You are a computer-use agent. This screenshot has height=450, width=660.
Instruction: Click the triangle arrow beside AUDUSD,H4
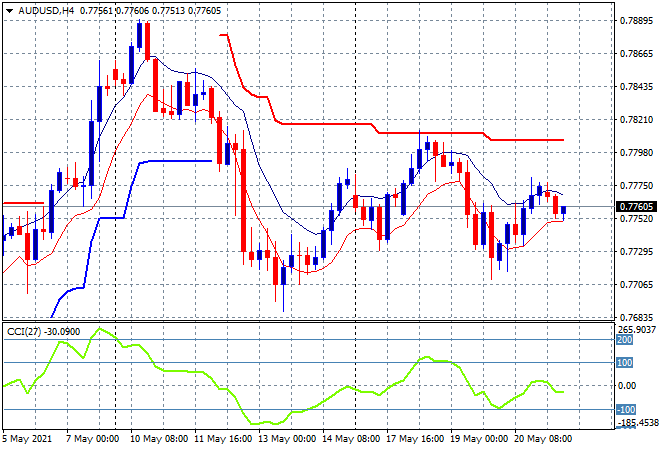[x=8, y=8]
